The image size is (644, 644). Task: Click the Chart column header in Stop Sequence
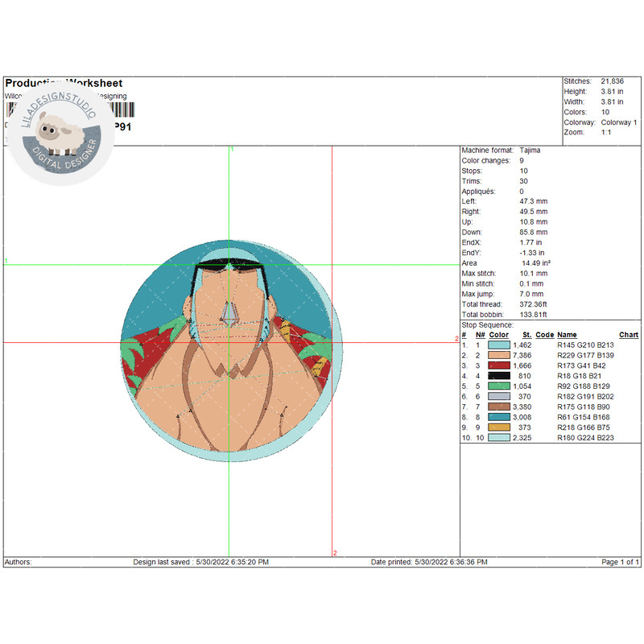pos(628,335)
